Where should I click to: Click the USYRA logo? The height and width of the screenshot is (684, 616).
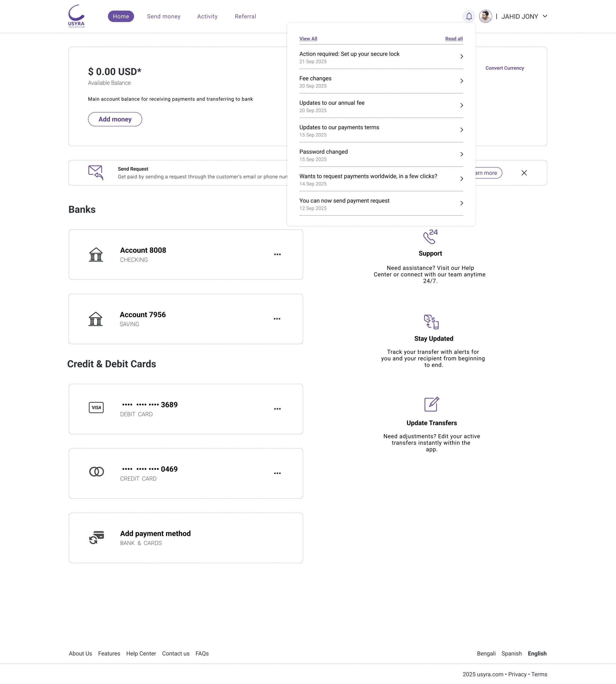[76, 16]
